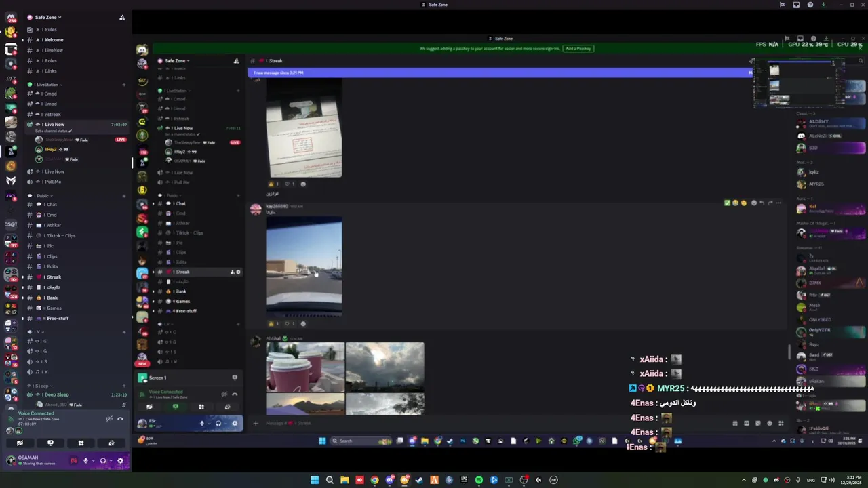This screenshot has height=488, width=868.
Task: Open Google Chrome from Windows taskbar
Action: point(374,480)
